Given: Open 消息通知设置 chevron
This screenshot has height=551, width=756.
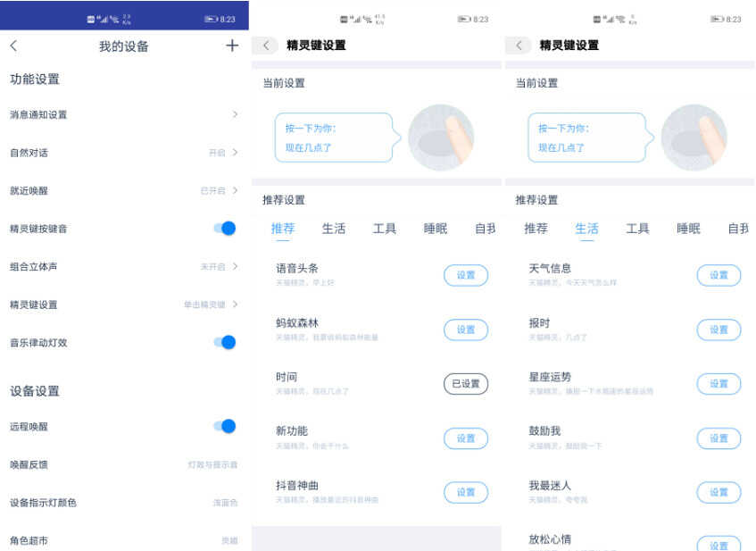Looking at the screenshot, I should [x=235, y=114].
